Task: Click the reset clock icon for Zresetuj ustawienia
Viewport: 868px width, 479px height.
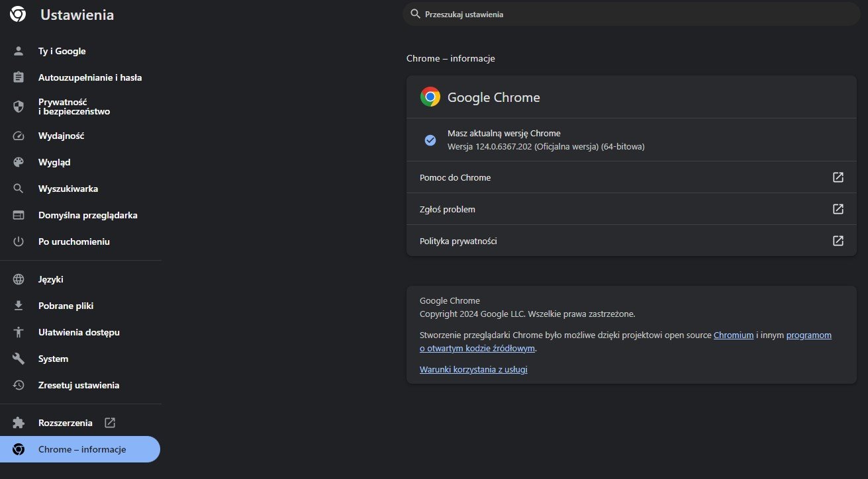Action: [19, 385]
